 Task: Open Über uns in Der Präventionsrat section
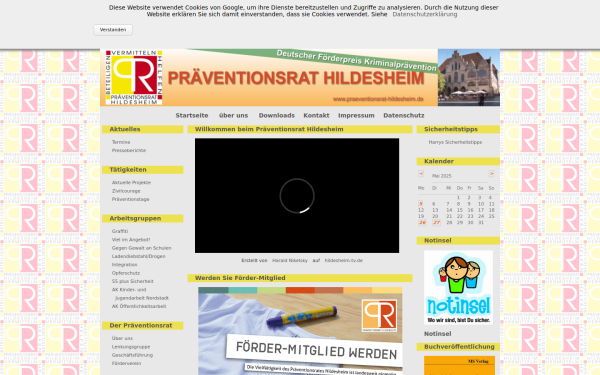122,338
